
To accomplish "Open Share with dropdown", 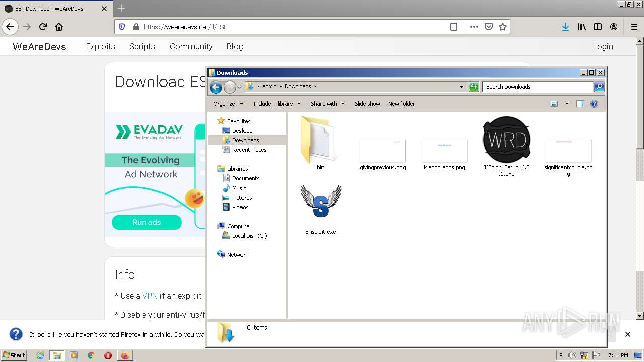I will click(328, 104).
